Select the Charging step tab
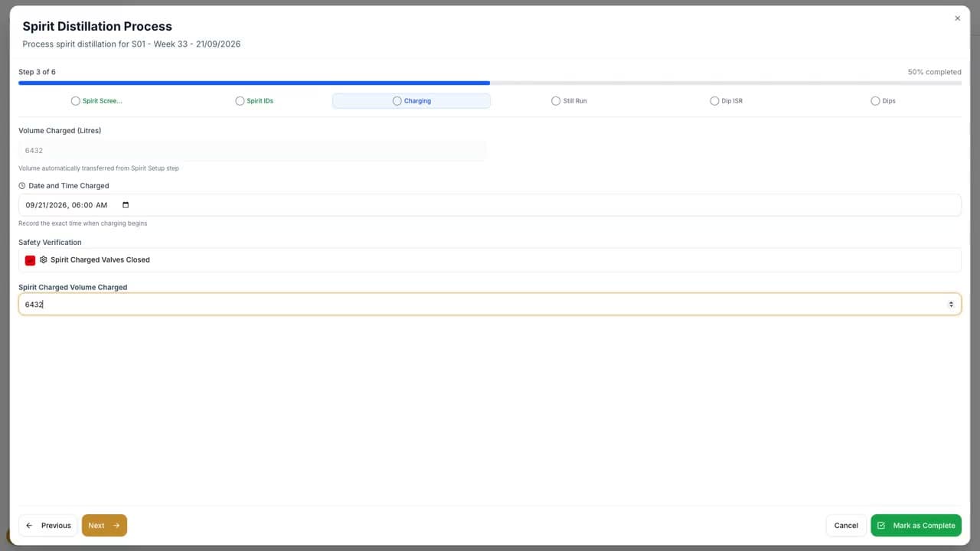 (x=411, y=101)
